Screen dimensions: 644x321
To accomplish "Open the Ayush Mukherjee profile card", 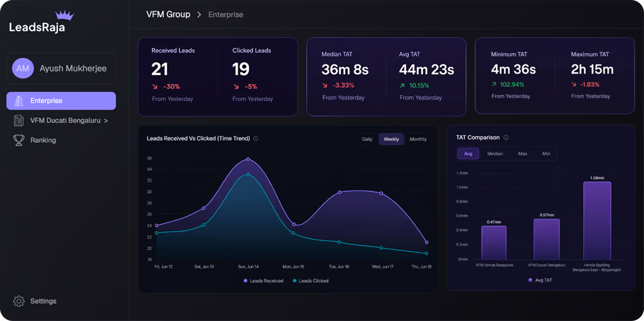I will (x=61, y=68).
